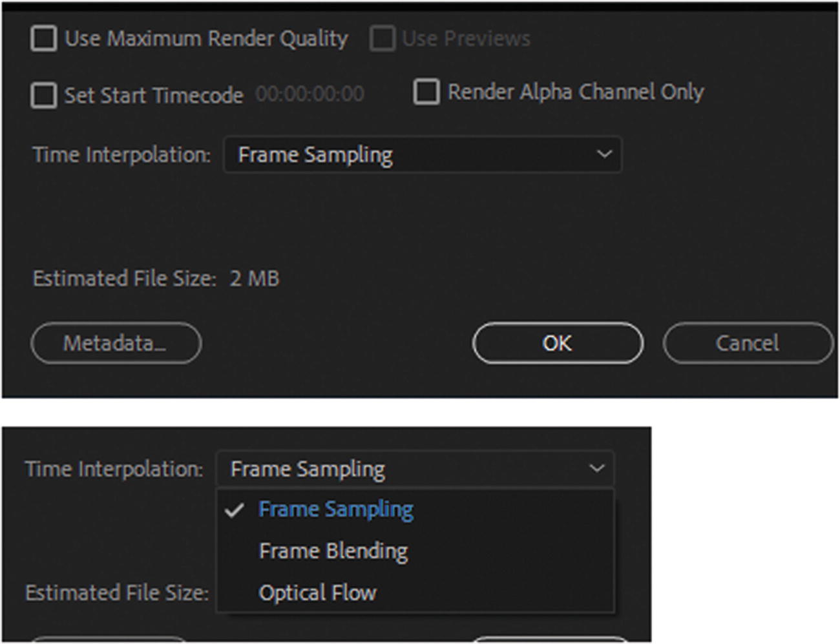The image size is (840, 644).
Task: Click the start timecode 00:00:00:00 field
Action: [310, 94]
